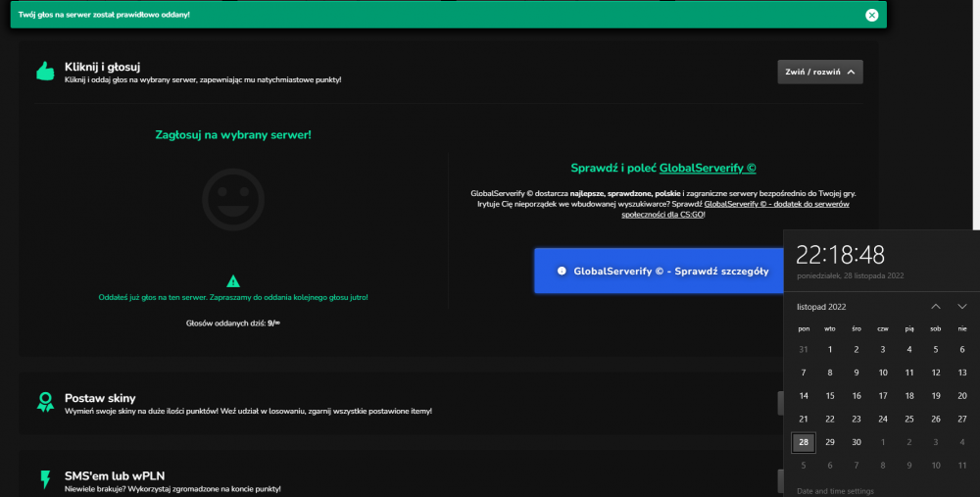Click GlobalServerify © - Sprawdź szczegóły button
The width and height of the screenshot is (980, 497).
click(659, 271)
